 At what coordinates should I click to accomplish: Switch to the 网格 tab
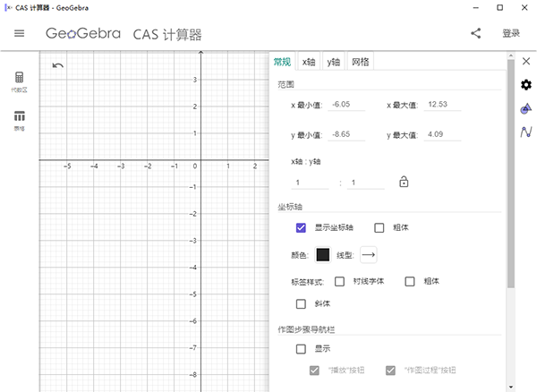360,62
